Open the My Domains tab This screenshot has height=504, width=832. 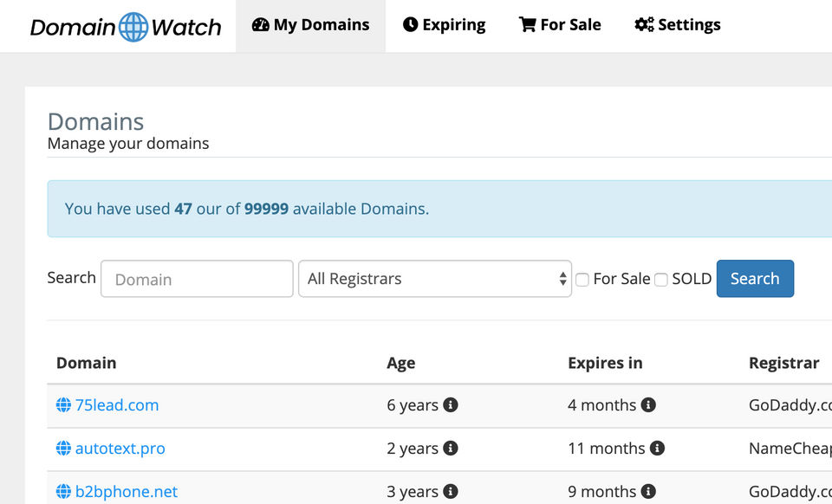click(x=311, y=25)
